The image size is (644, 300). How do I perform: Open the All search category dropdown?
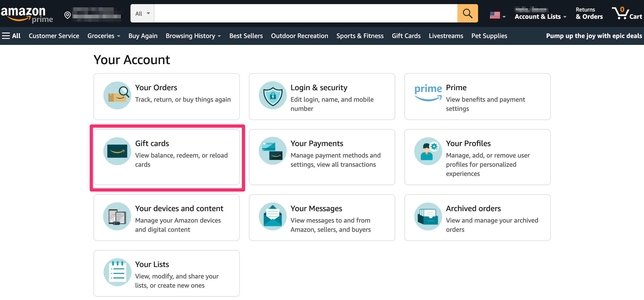point(142,13)
